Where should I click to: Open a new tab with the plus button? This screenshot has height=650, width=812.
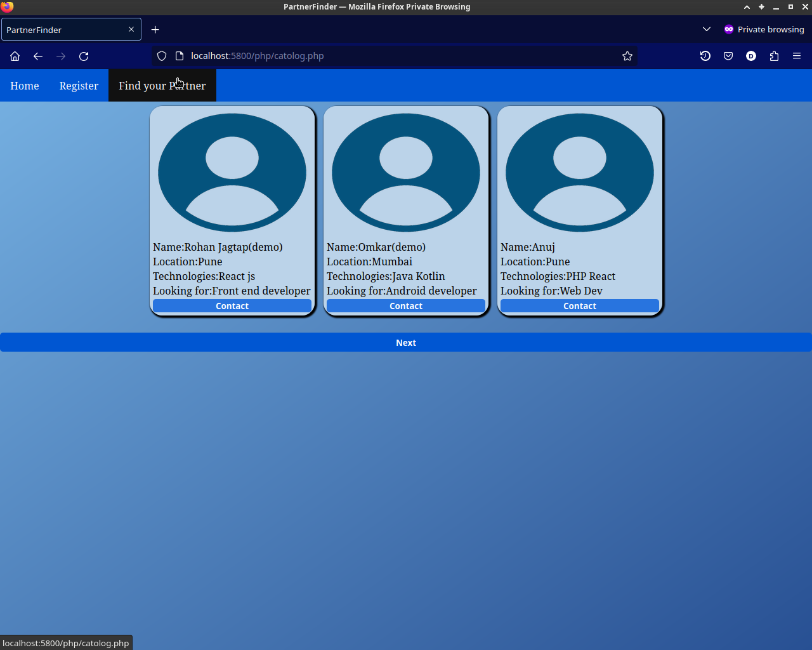click(x=155, y=30)
